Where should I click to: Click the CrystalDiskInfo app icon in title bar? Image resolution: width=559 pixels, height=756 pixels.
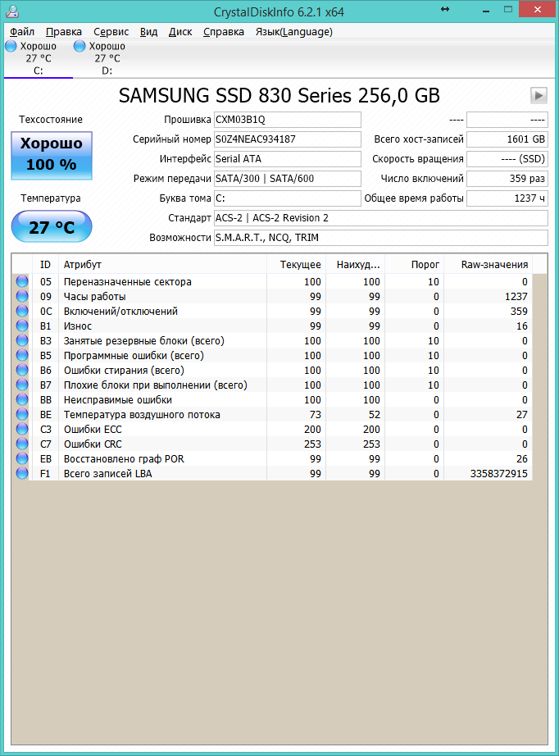(x=12, y=11)
